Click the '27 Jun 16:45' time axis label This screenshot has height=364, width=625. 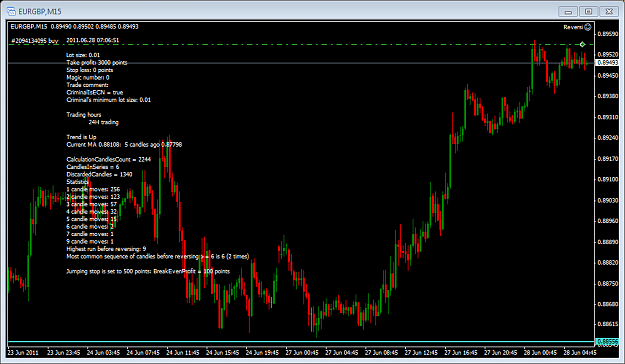pos(460,353)
